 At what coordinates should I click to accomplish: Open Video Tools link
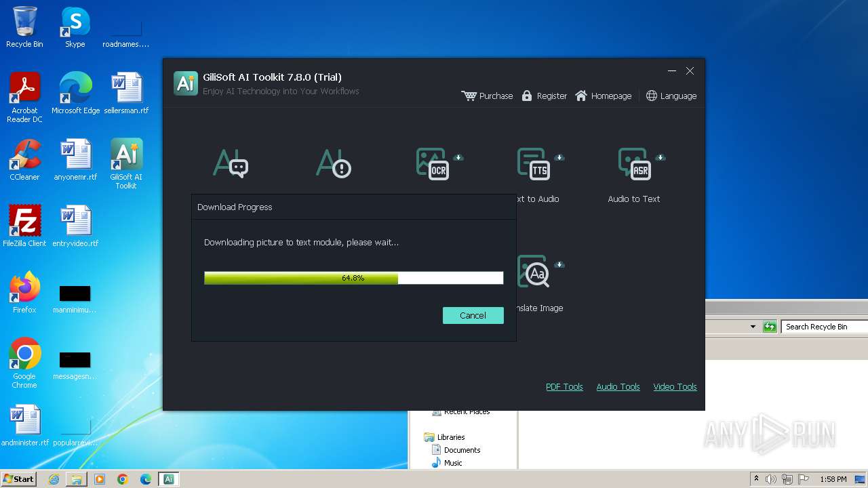(x=675, y=386)
